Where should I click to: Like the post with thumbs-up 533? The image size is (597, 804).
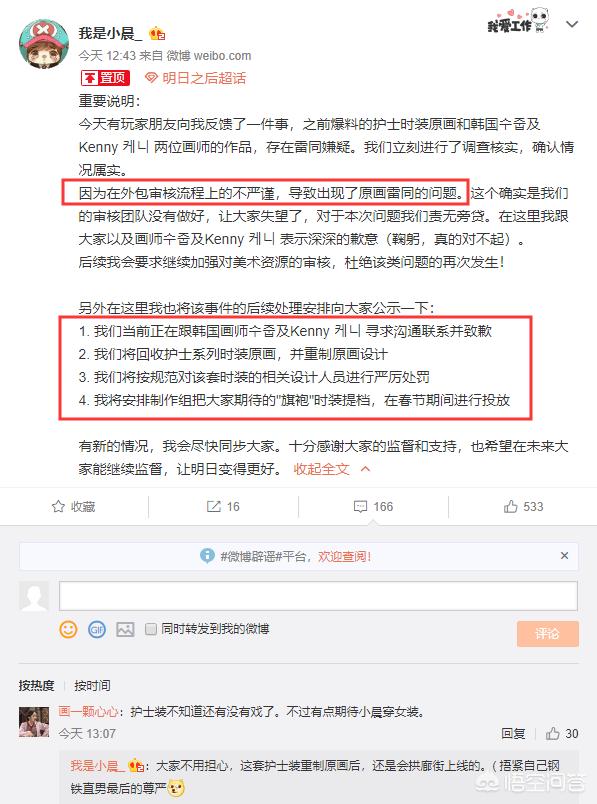510,507
